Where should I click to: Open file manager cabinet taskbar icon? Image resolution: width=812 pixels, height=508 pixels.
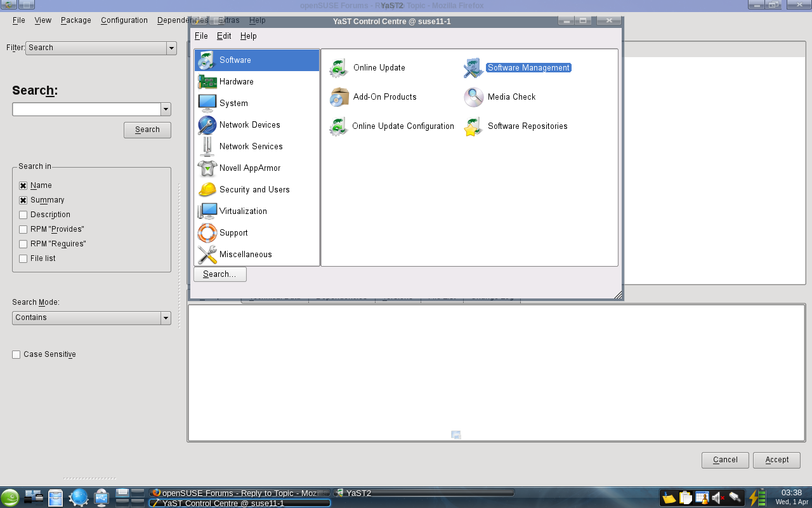pyautogui.click(x=56, y=498)
